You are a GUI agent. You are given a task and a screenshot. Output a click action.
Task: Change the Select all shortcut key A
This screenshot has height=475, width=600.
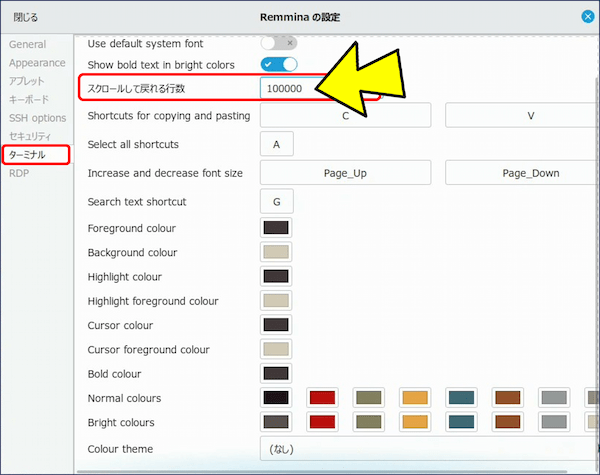(276, 145)
